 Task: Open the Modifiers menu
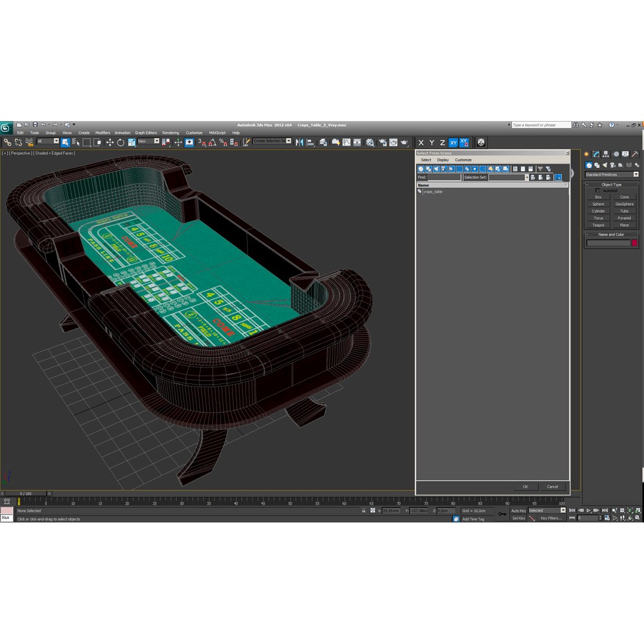point(103,132)
